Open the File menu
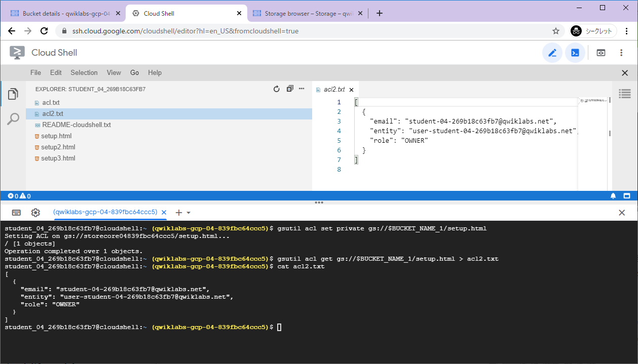Screen dimensions: 638x364 pos(35,72)
